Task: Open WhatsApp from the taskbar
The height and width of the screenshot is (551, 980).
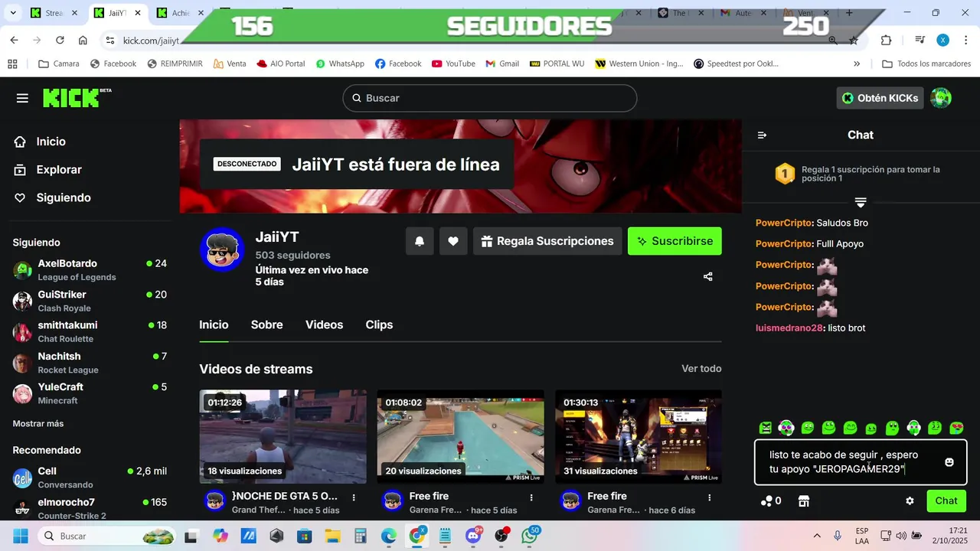Action: click(x=529, y=536)
